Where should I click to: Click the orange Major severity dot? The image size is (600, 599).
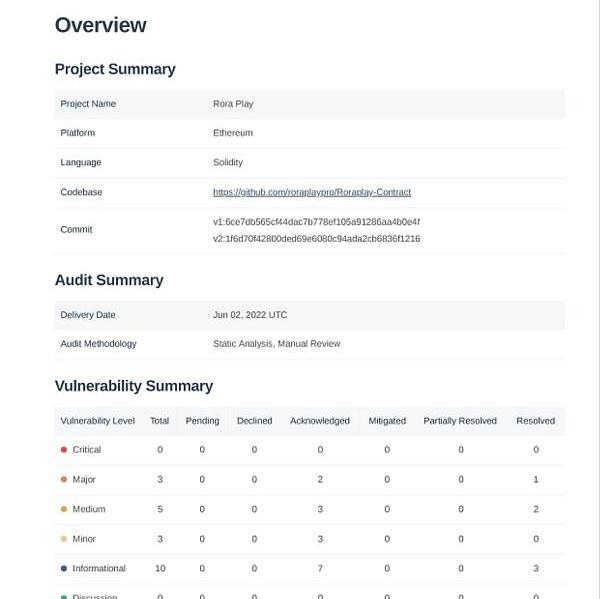64,480
